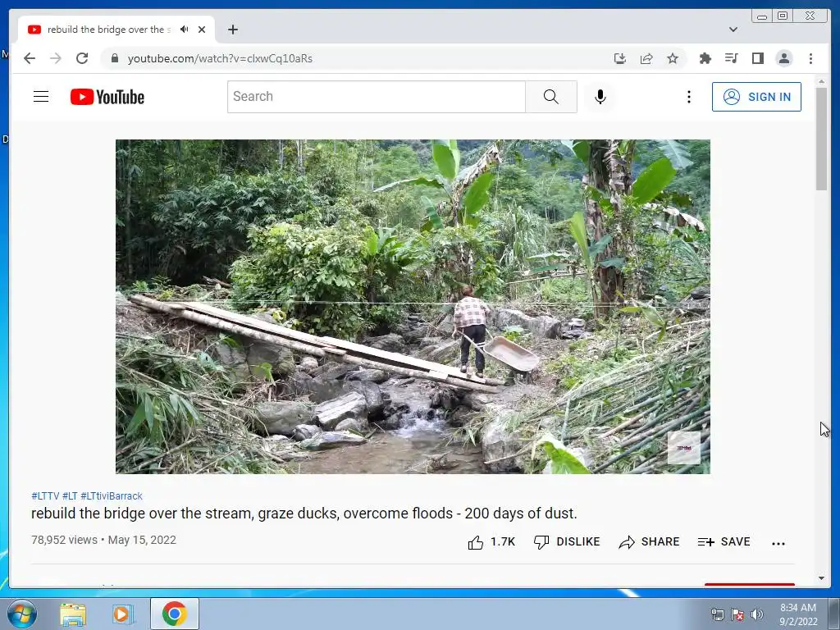Click page scrollbar up arrow
The width and height of the screenshot is (840, 630).
(821, 81)
